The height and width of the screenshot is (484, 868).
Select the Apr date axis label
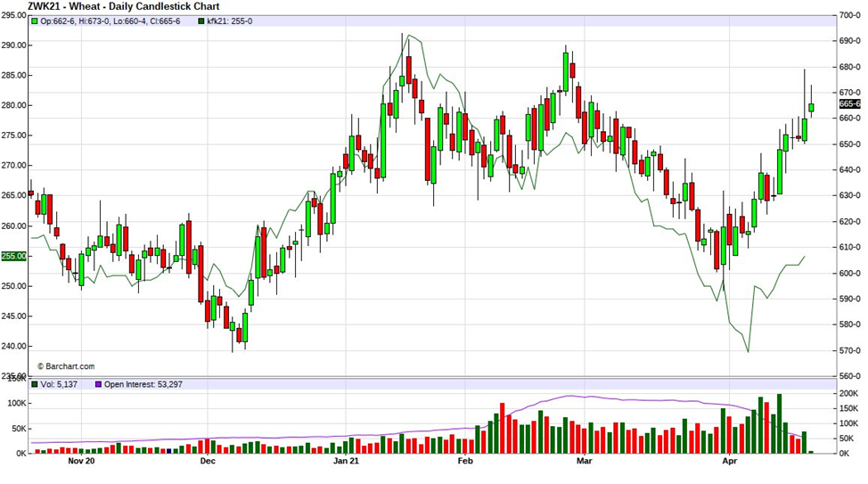click(x=729, y=462)
